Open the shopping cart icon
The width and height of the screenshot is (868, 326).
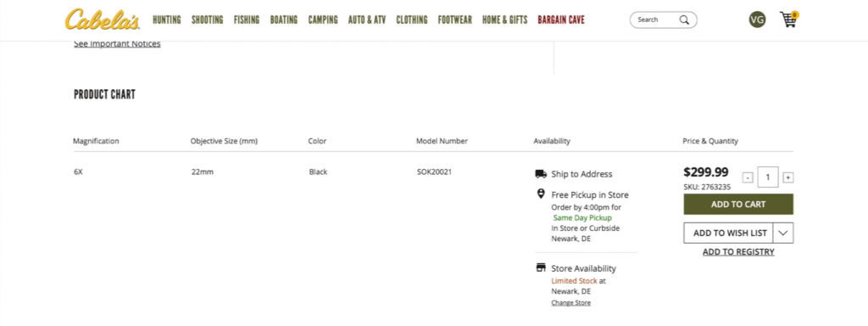[x=788, y=20]
